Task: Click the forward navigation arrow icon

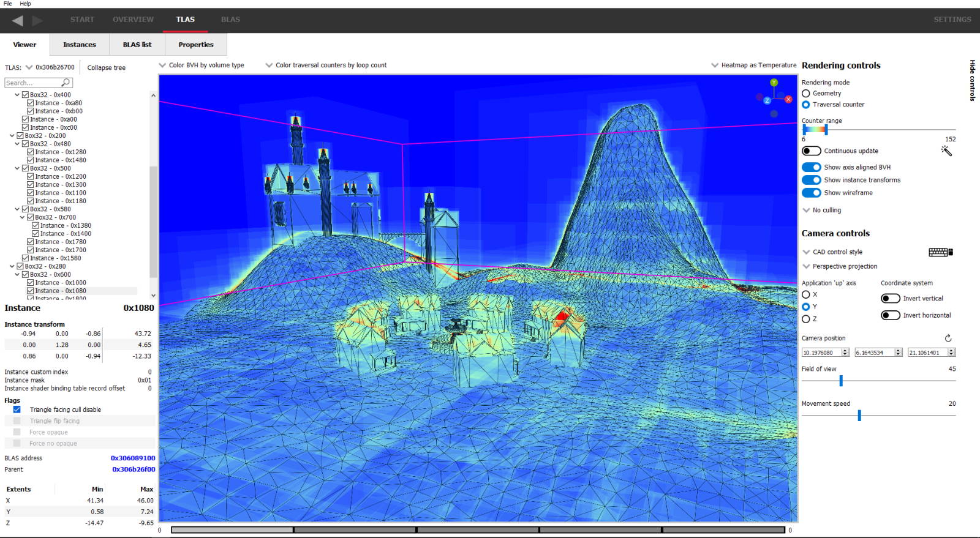Action: [x=37, y=20]
